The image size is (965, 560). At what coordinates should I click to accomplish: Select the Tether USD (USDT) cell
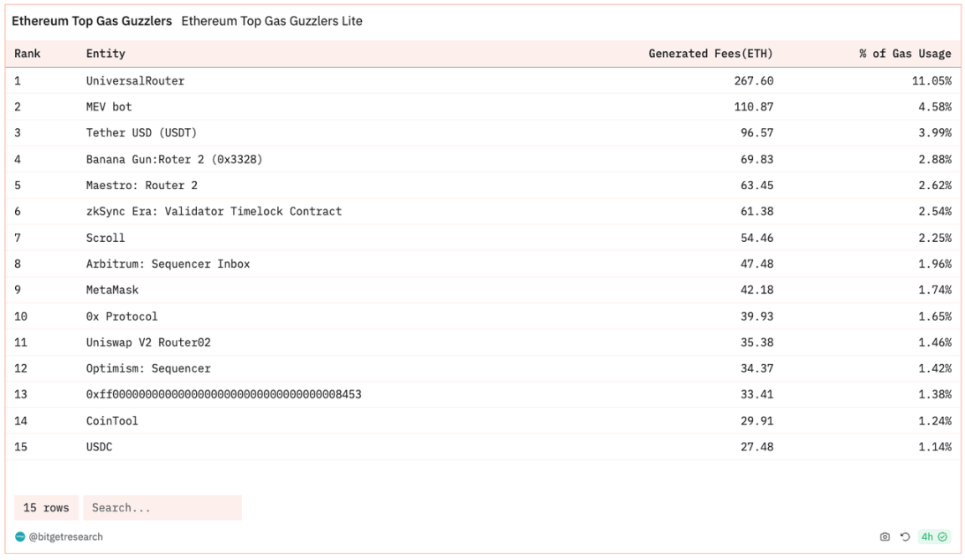coord(142,133)
